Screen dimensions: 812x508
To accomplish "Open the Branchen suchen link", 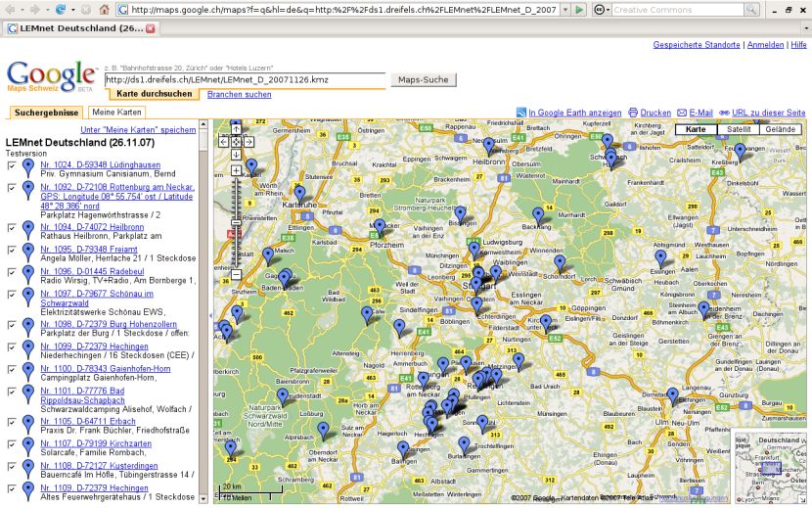I will [240, 94].
